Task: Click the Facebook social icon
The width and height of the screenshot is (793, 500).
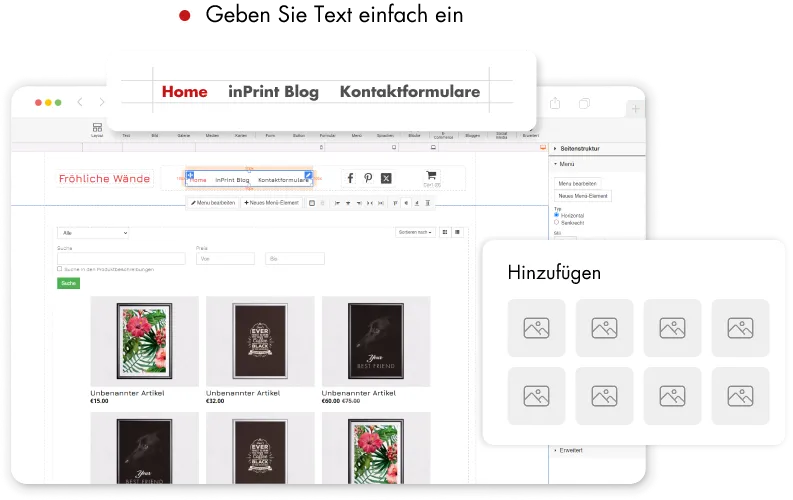Action: coord(350,178)
